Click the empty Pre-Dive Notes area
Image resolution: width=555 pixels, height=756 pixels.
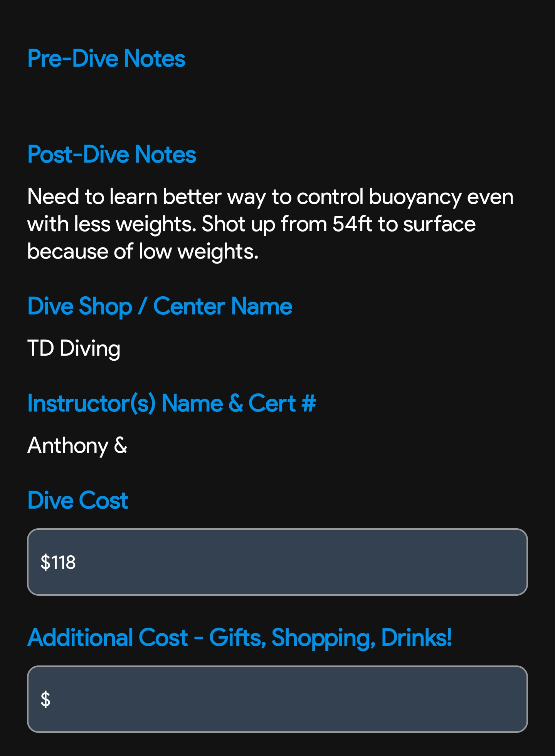[270, 104]
